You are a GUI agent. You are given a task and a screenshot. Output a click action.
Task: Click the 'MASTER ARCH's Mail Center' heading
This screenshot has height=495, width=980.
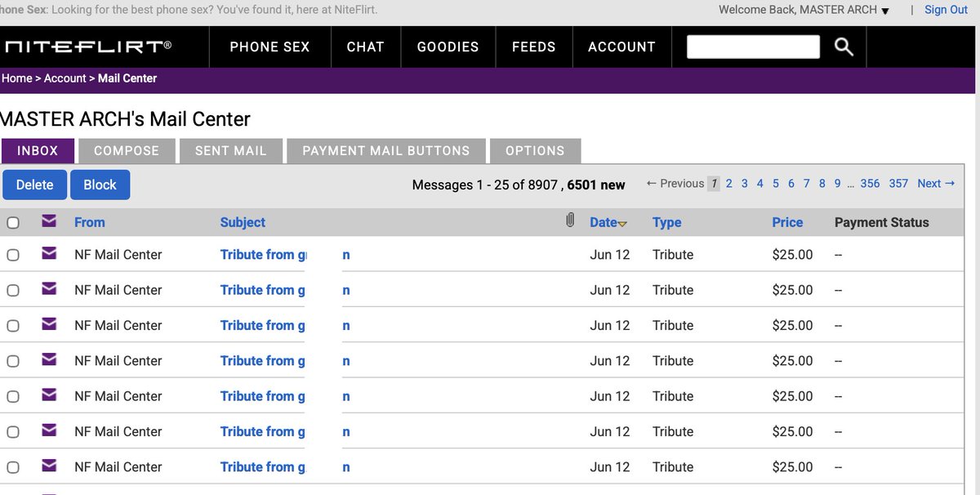tap(125, 119)
